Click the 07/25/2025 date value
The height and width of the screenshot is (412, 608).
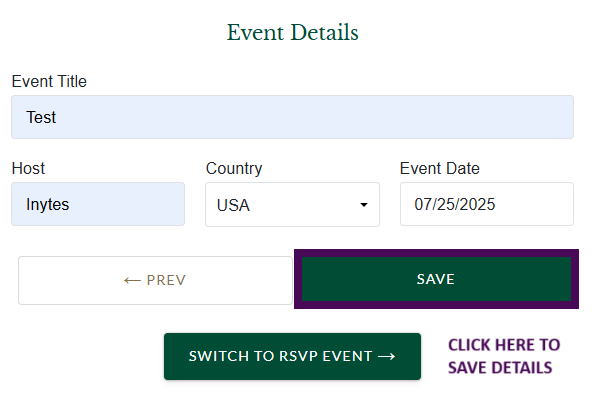pyautogui.click(x=455, y=204)
